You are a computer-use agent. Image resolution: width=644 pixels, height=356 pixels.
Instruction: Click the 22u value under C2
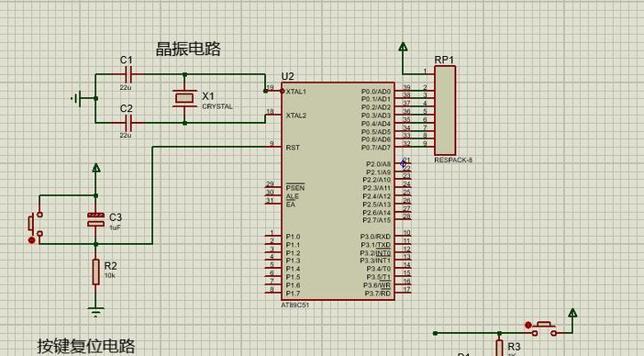[x=125, y=135]
